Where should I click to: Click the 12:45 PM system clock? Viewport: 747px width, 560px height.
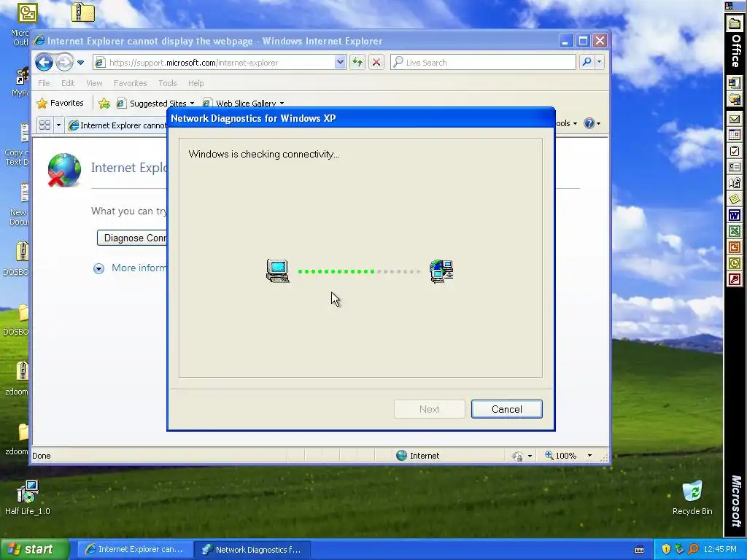(720, 549)
